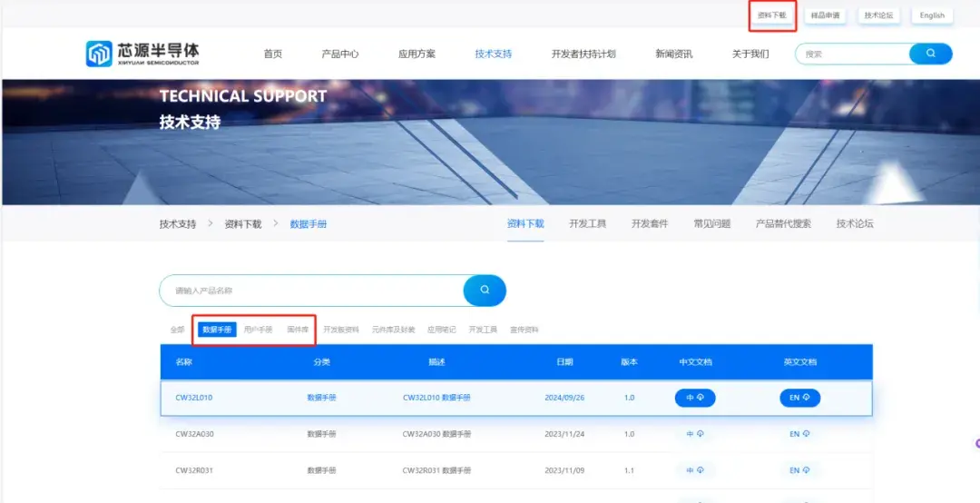Open the 产品中心 navigation menu
Image resolution: width=980 pixels, height=503 pixels.
point(340,54)
